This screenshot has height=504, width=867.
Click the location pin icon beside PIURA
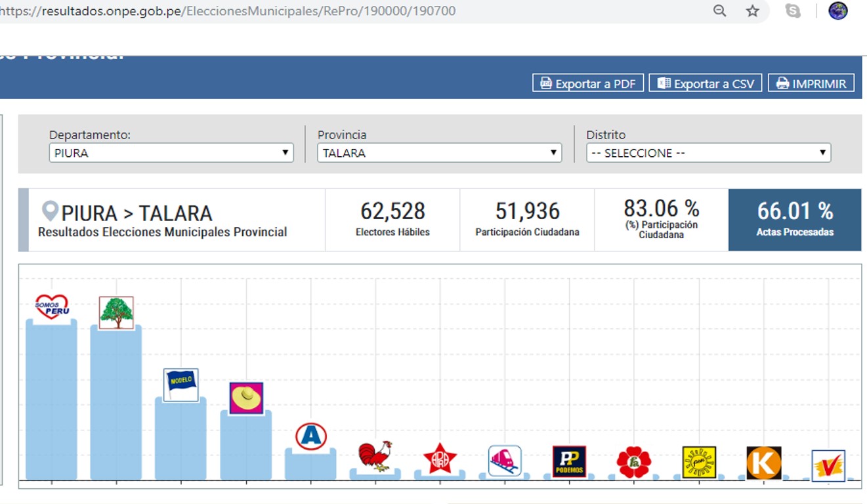click(x=50, y=211)
